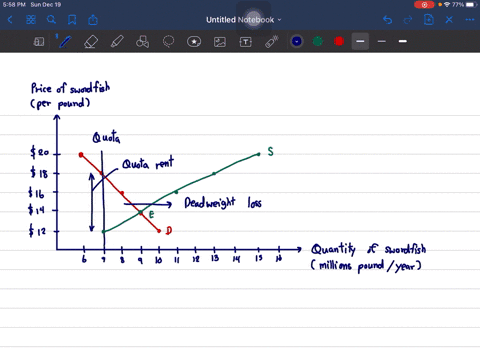
Task: Select the Shapes tool
Action: click(x=143, y=42)
